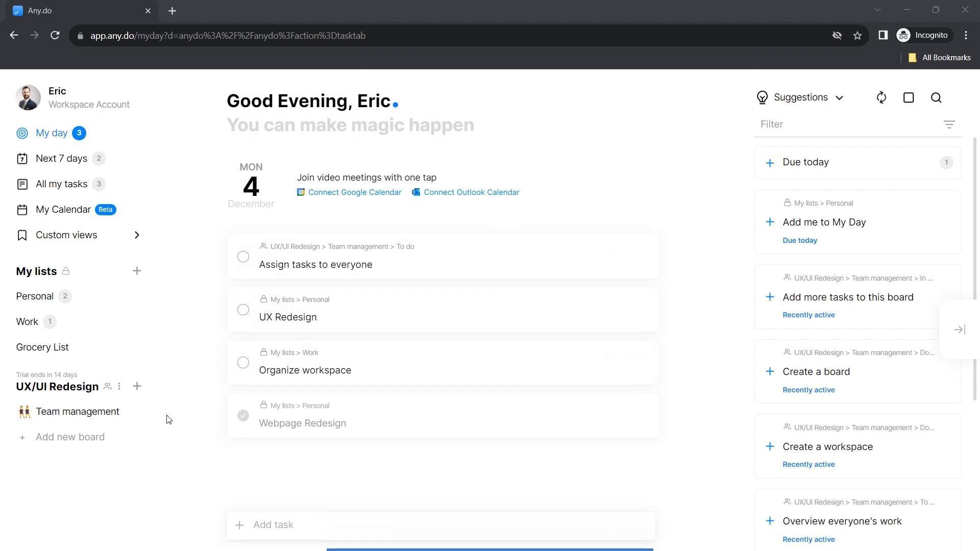Image resolution: width=980 pixels, height=551 pixels.
Task: Add a new list with plus icon
Action: (x=137, y=271)
